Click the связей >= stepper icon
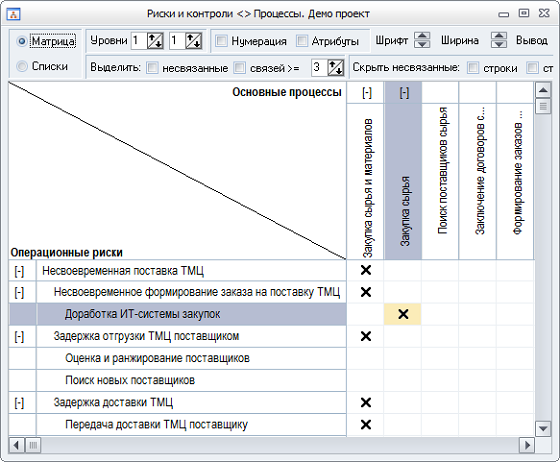The width and height of the screenshot is (560, 462). (336, 67)
